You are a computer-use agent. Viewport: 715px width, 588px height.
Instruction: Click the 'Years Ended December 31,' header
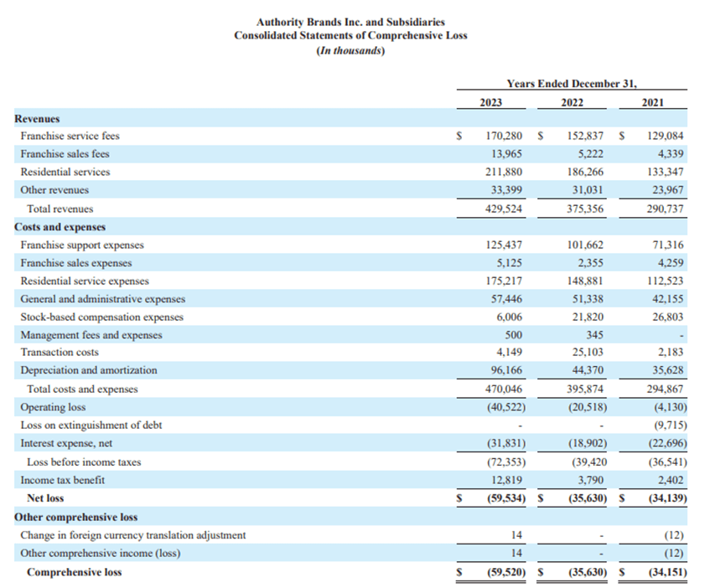point(572,84)
